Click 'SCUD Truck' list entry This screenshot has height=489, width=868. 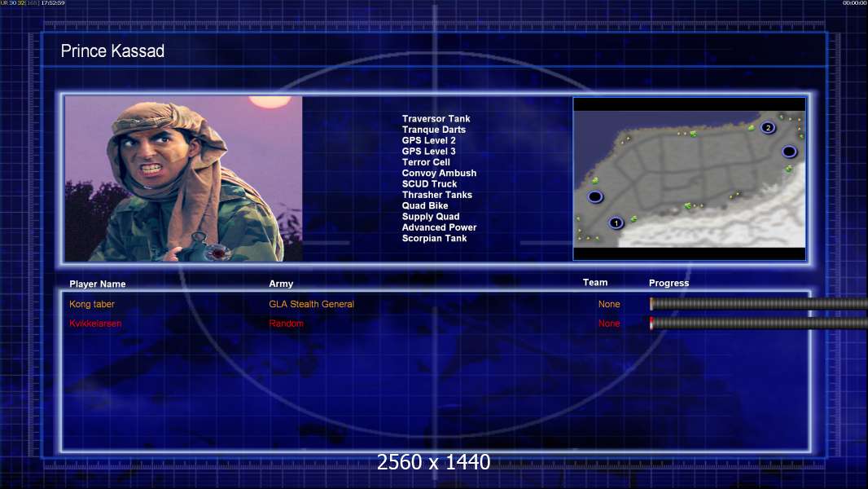coord(429,184)
